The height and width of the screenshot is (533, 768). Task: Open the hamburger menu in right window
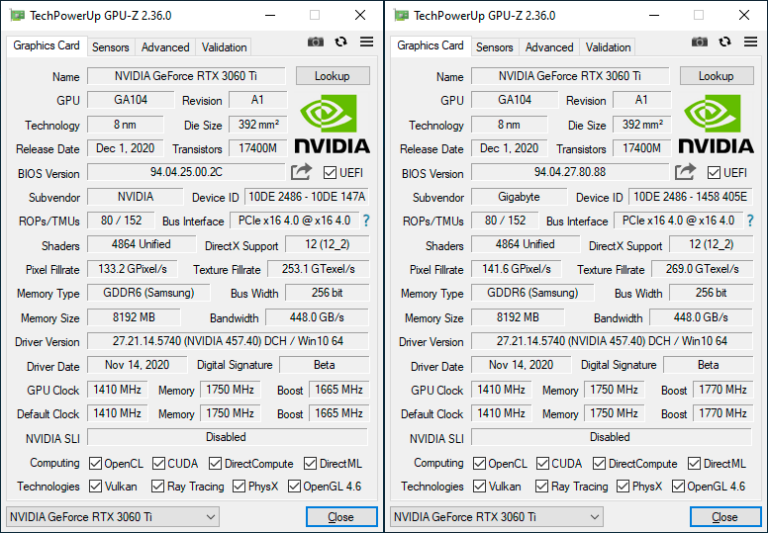click(x=750, y=42)
